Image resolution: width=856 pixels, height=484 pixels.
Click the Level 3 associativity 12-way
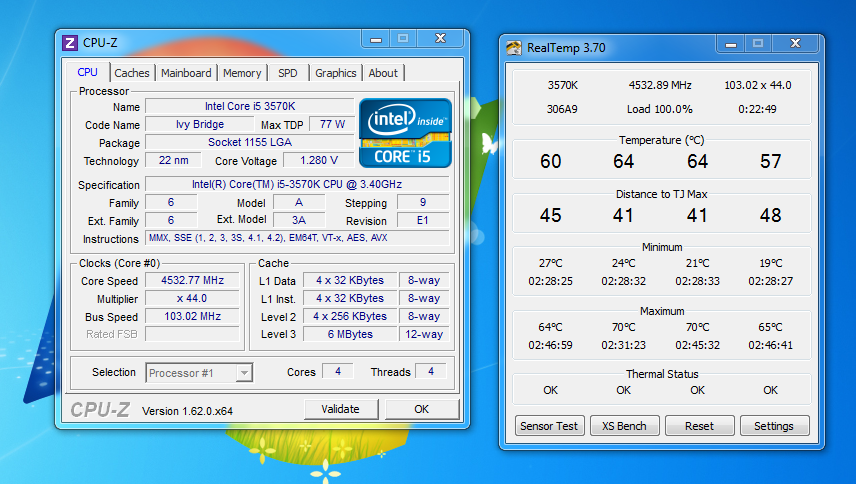[424, 334]
